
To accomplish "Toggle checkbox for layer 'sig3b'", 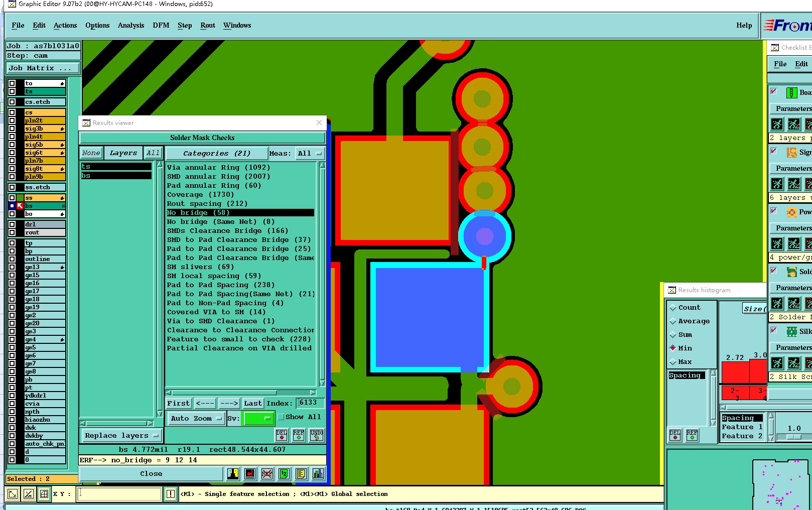I will [x=12, y=129].
